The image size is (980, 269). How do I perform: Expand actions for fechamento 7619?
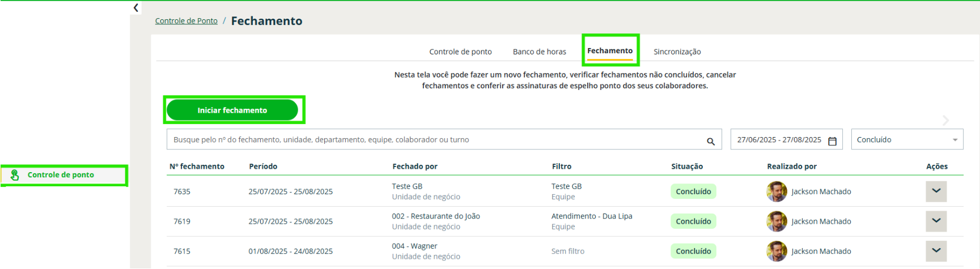click(936, 221)
